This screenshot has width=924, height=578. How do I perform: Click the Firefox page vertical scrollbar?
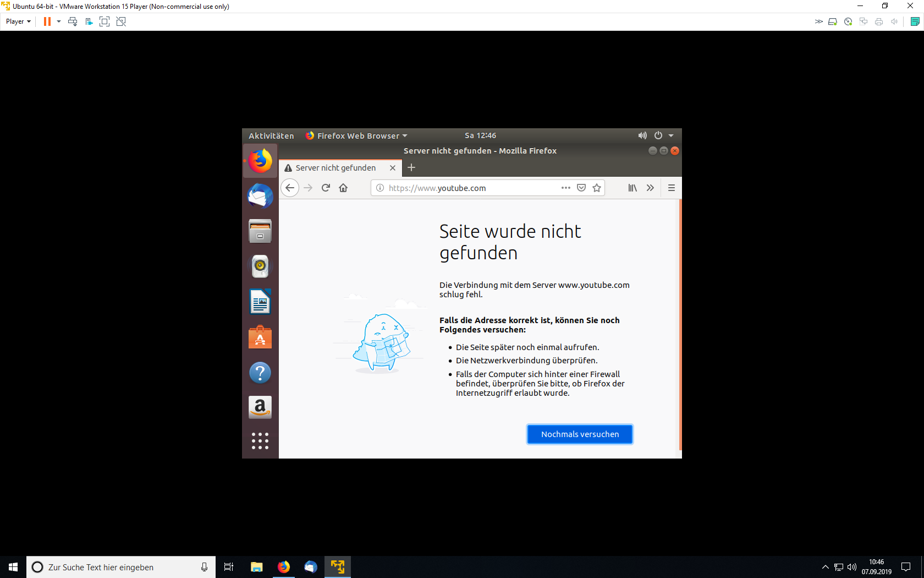[680, 325]
